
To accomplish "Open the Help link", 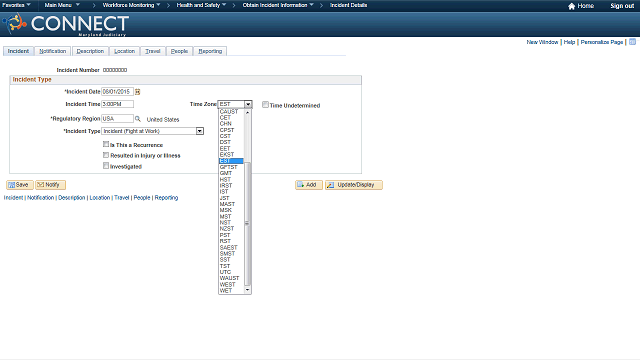I will point(569,42).
